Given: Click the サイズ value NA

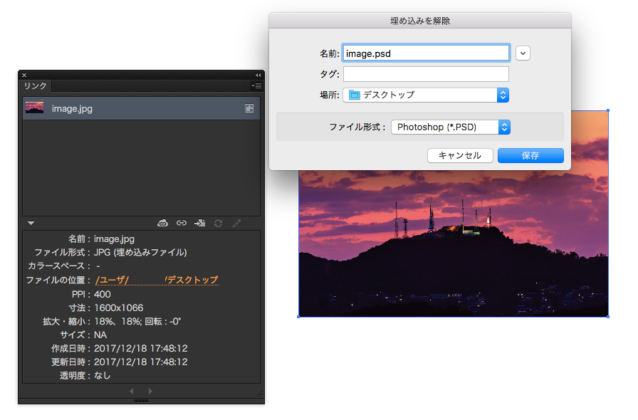Looking at the screenshot, I should [x=101, y=335].
